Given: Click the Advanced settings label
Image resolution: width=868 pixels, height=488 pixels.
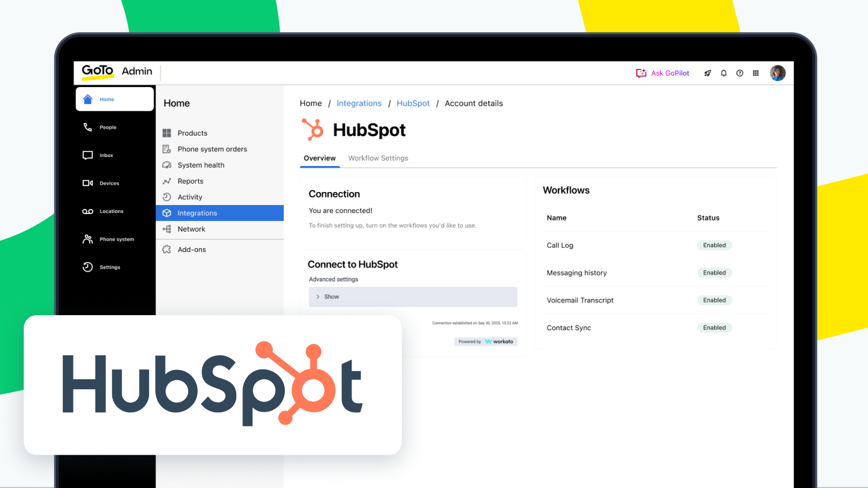Looking at the screenshot, I should (x=333, y=280).
